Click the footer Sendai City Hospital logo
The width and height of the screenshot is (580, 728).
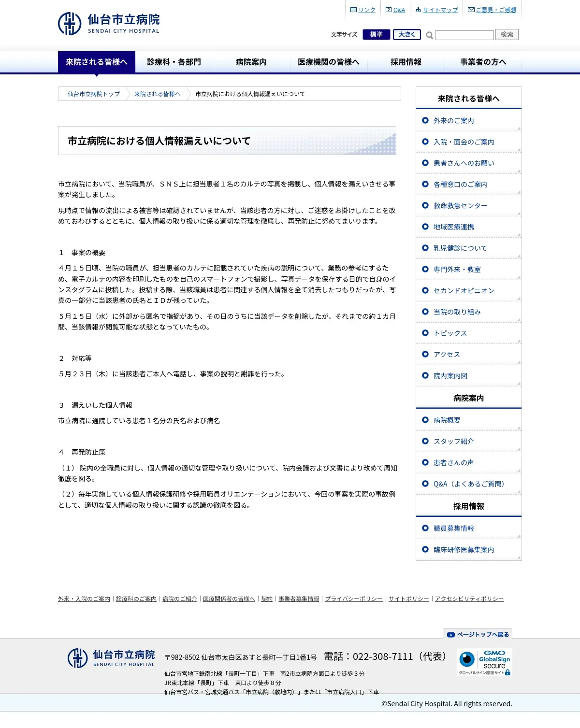(111, 658)
